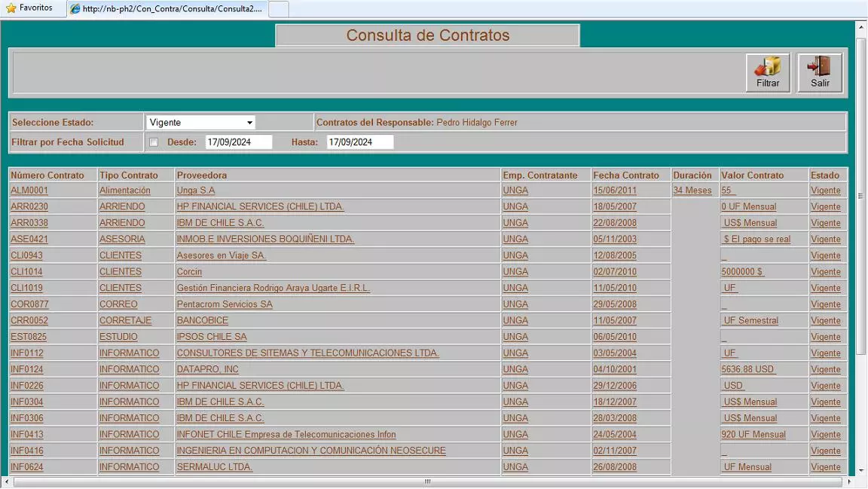The height and width of the screenshot is (489, 868).
Task: Click the dropdown arrow showing Vigente
Action: (249, 122)
